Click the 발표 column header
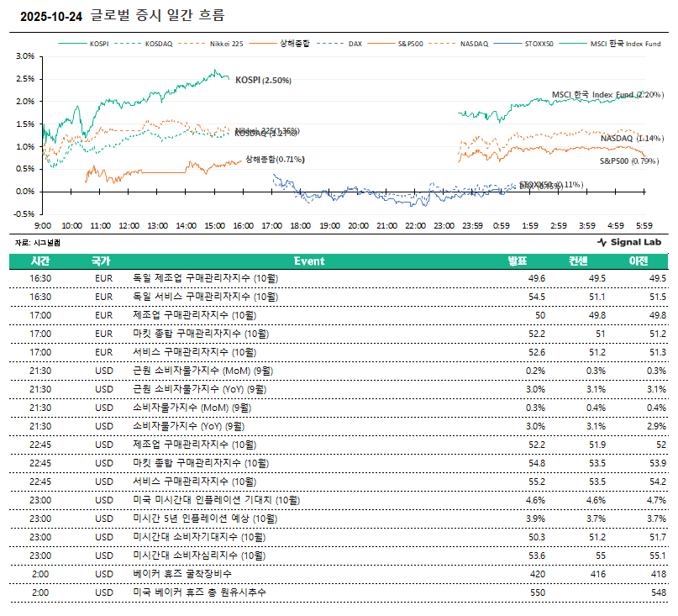This screenshot has width=678, height=616. tap(518, 261)
